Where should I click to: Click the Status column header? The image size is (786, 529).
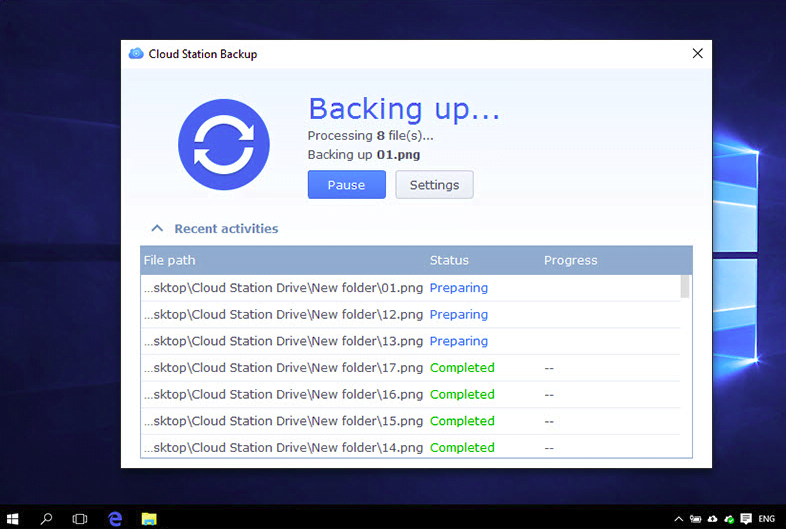point(449,260)
